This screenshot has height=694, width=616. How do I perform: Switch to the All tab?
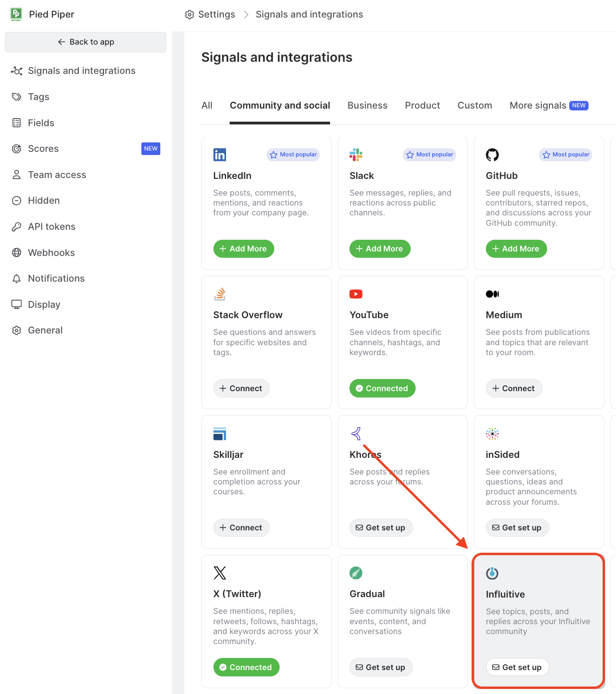tap(207, 105)
